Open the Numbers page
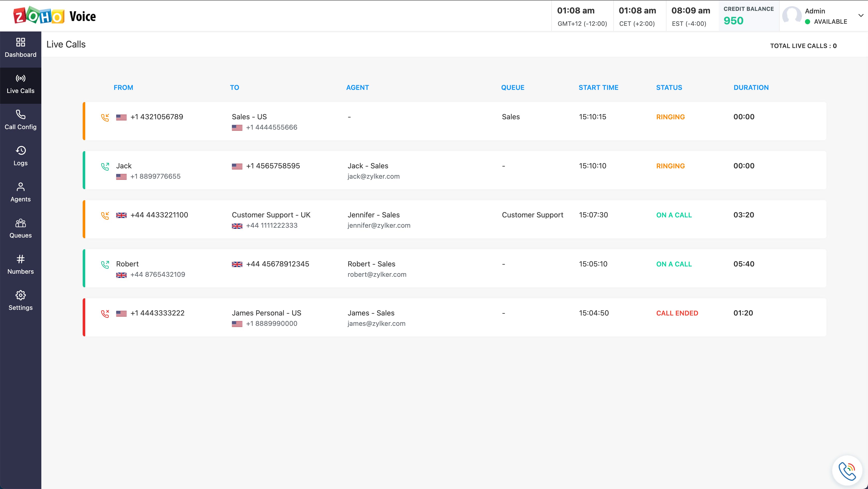 click(21, 264)
